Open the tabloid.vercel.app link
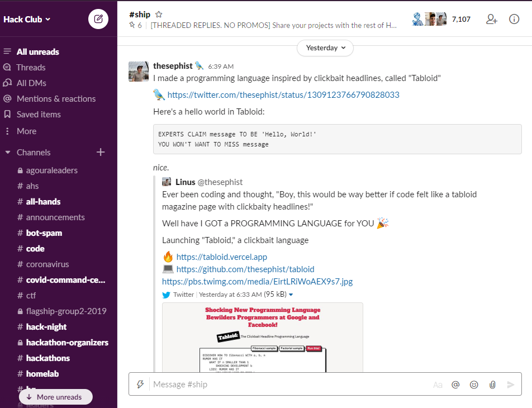 pos(221,257)
